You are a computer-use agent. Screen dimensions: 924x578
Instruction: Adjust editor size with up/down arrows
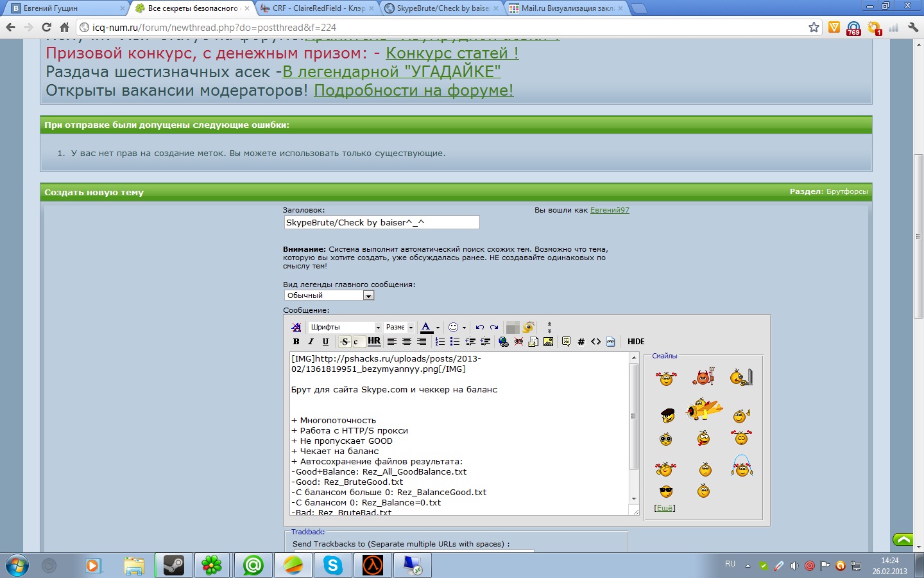coord(549,328)
